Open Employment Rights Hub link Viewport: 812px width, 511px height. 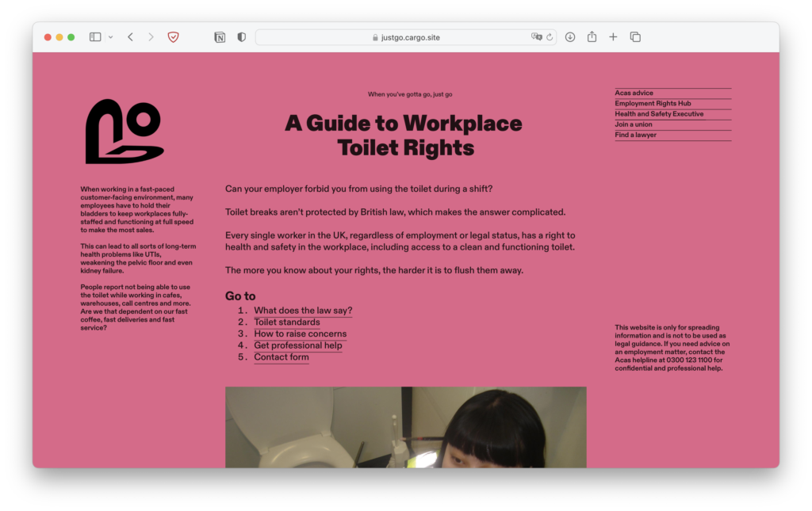point(653,104)
